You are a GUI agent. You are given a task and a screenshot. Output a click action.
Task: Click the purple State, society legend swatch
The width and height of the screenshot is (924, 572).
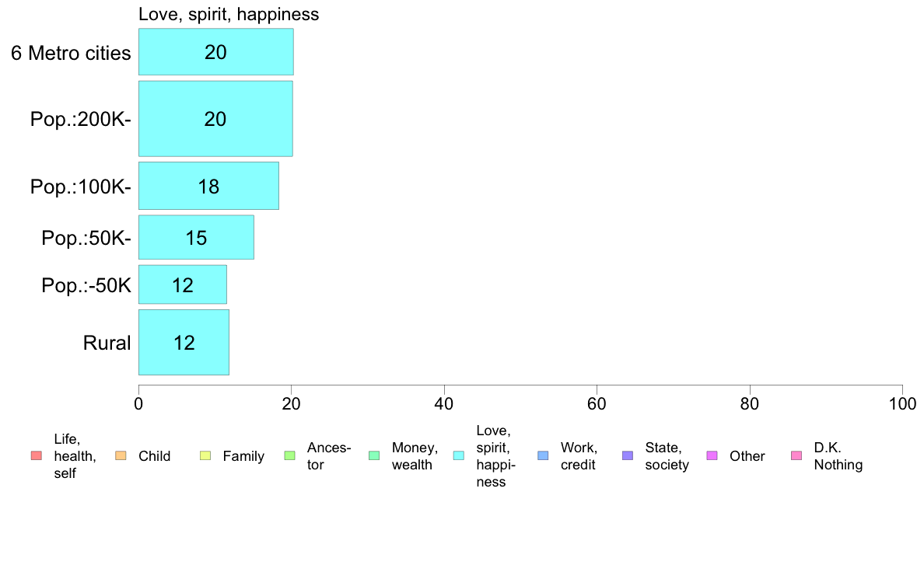click(628, 456)
